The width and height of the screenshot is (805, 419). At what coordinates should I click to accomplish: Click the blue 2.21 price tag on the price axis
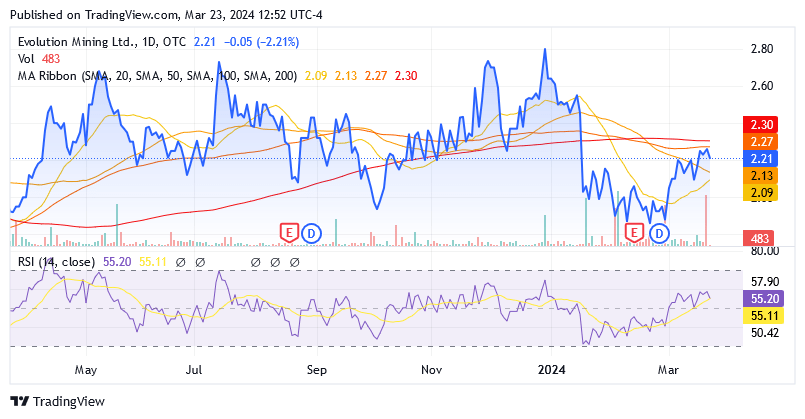point(761,158)
